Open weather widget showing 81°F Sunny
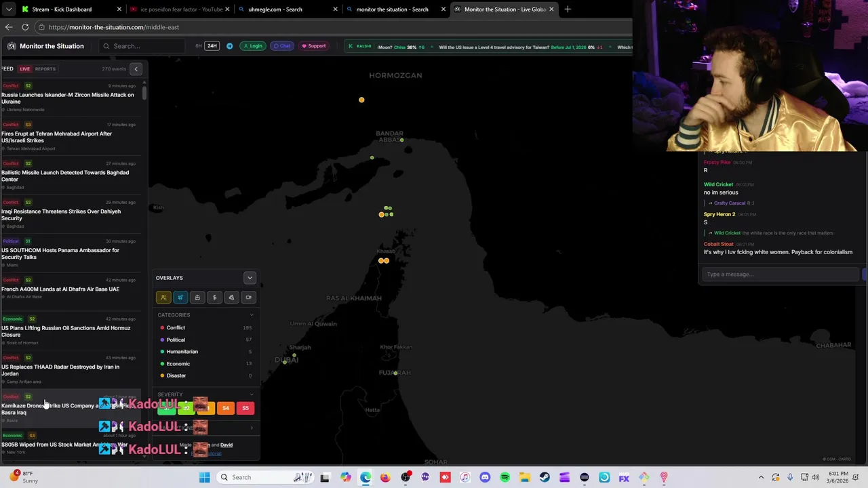The height and width of the screenshot is (488, 868). pyautogui.click(x=26, y=477)
